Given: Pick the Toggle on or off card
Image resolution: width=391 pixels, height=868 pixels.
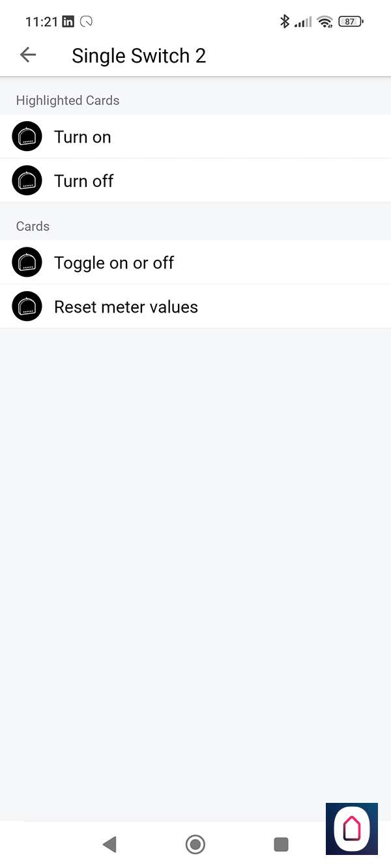Looking at the screenshot, I should coord(114,262).
